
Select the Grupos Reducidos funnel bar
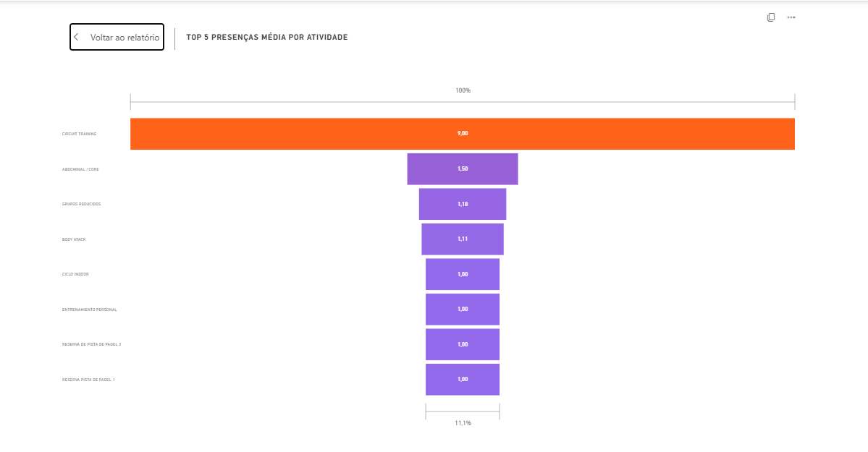(x=462, y=204)
